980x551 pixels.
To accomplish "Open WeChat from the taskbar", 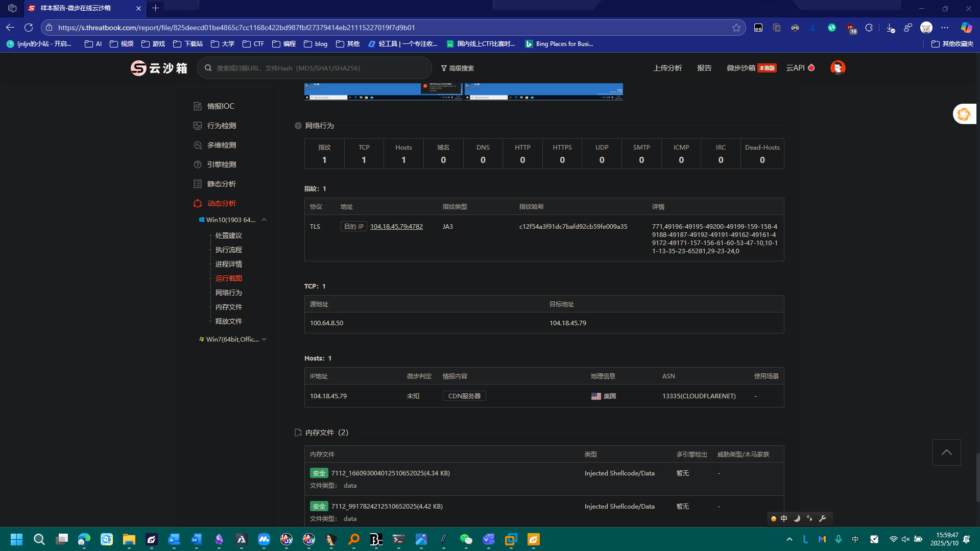I will 466,539.
